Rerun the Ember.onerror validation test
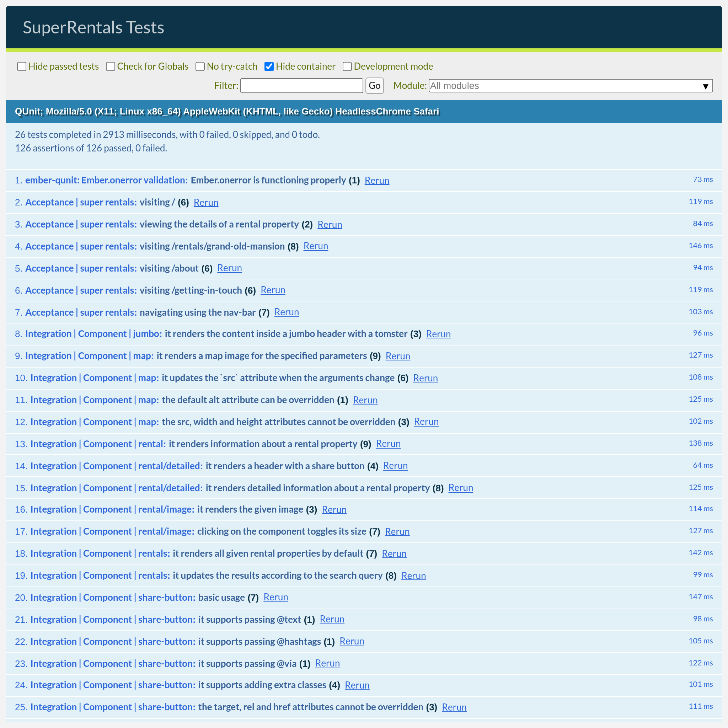 coord(377,181)
